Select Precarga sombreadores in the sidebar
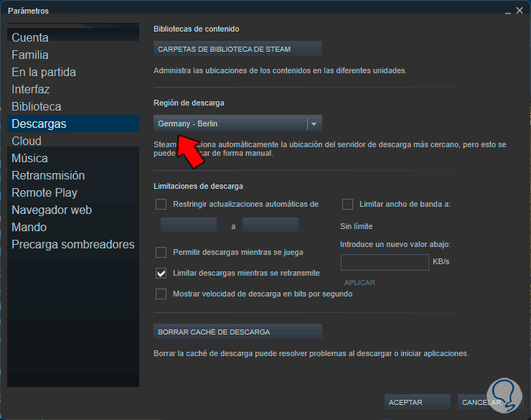 pyautogui.click(x=72, y=244)
